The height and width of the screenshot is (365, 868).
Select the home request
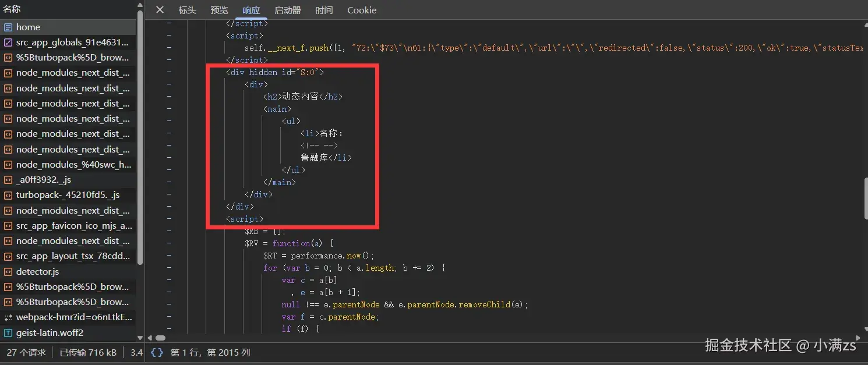point(68,27)
